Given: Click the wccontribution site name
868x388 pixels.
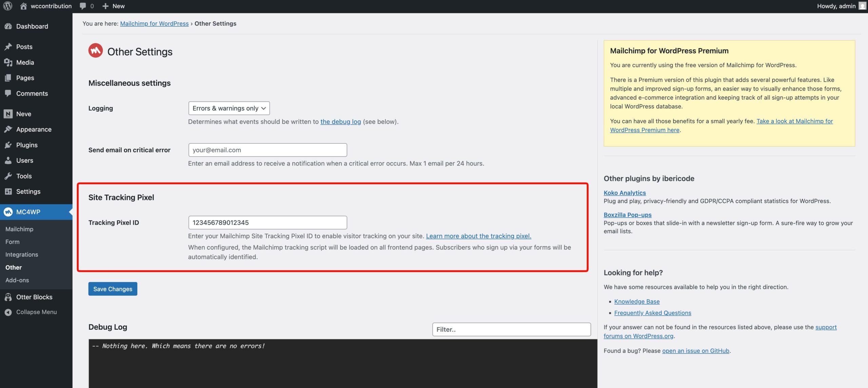Looking at the screenshot, I should coord(51,6).
